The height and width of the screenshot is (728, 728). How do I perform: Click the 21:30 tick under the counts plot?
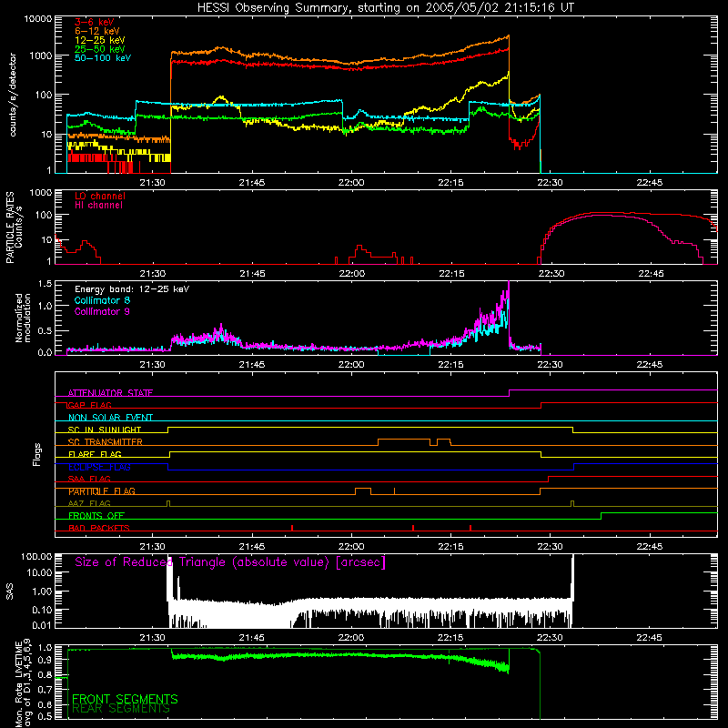coord(152,183)
